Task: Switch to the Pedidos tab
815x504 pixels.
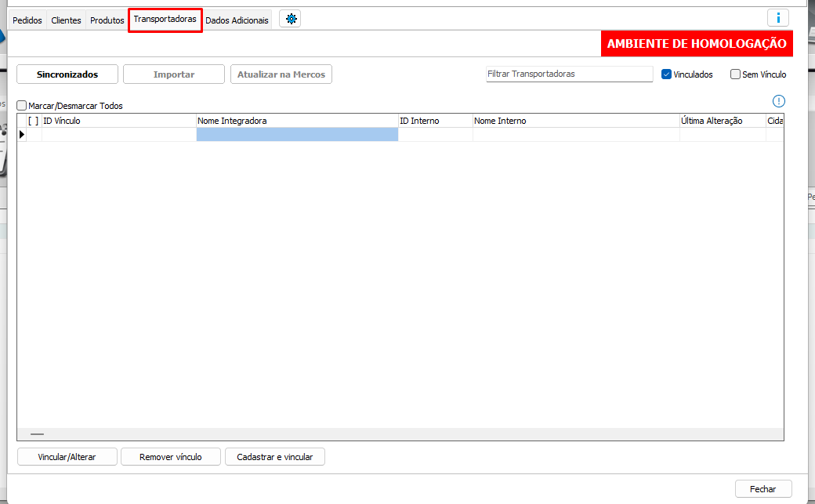Action: [x=27, y=20]
